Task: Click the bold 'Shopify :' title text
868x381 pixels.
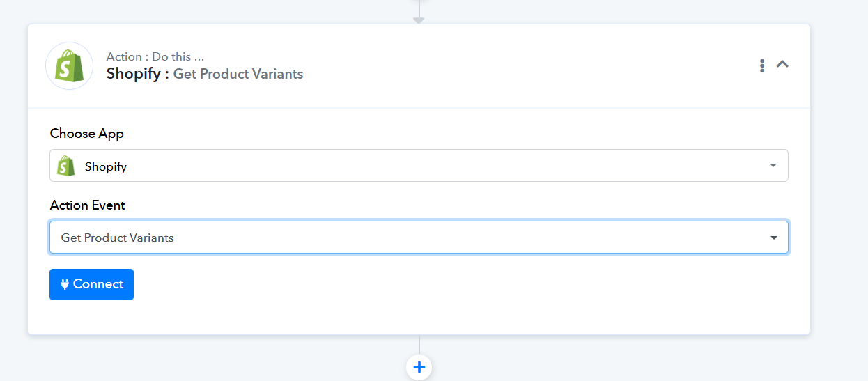Action: click(138, 74)
